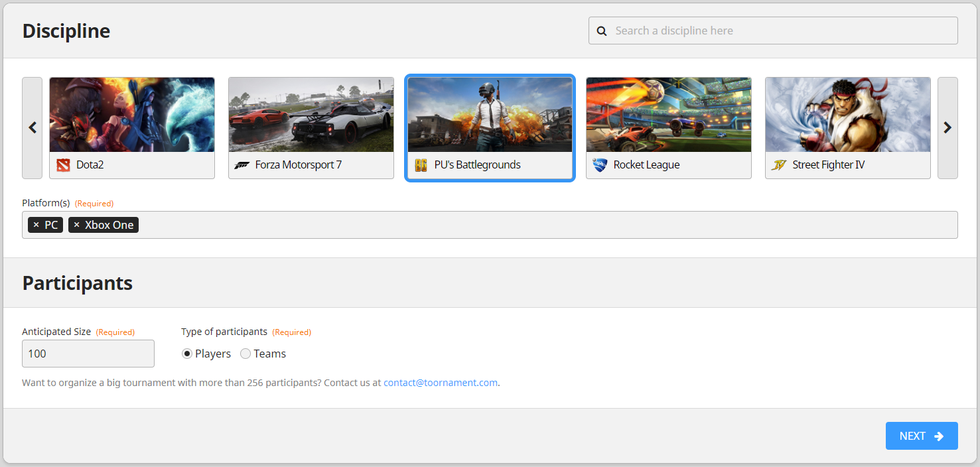
Task: Click the Forza Motorsport 7 logo icon
Action: [x=242, y=165]
